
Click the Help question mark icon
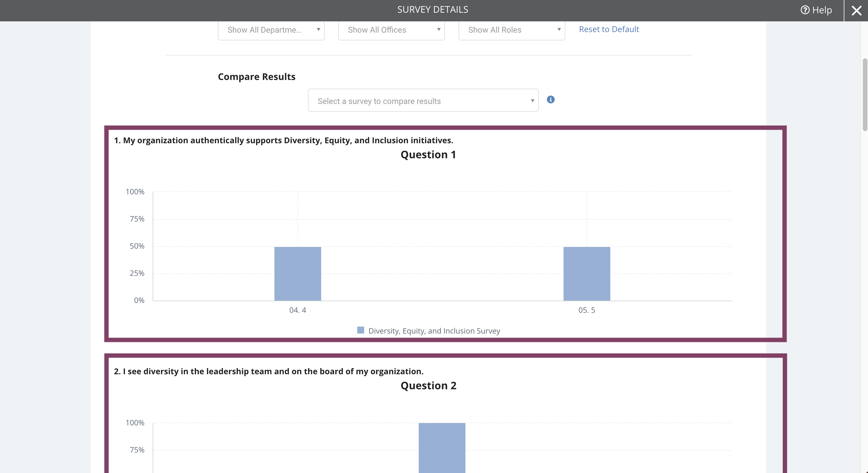pos(805,10)
